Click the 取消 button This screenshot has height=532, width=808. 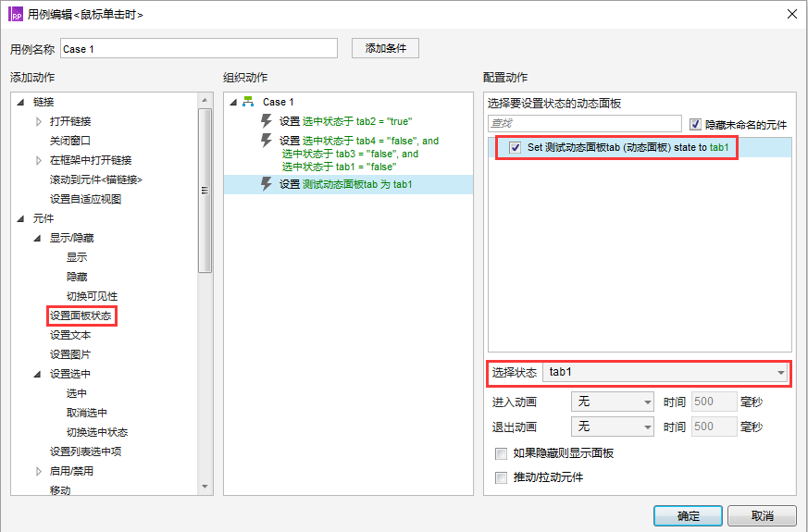pyautogui.click(x=762, y=515)
